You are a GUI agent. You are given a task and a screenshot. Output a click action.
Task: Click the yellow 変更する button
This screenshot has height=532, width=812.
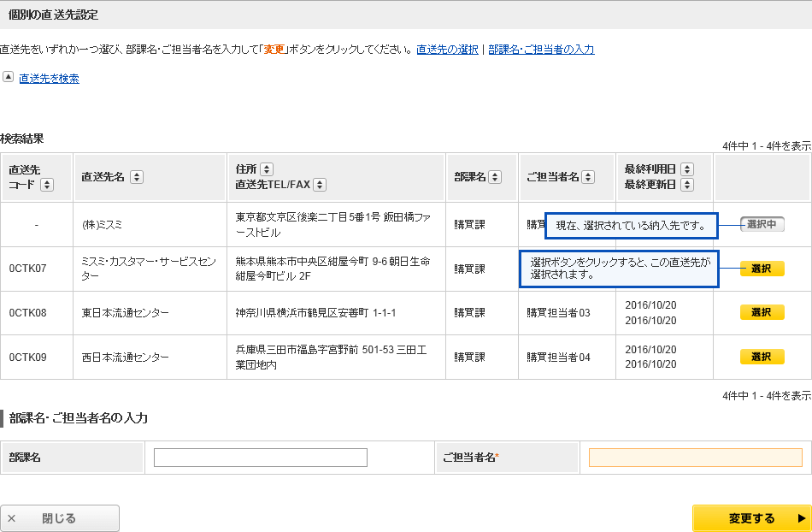[751, 518]
